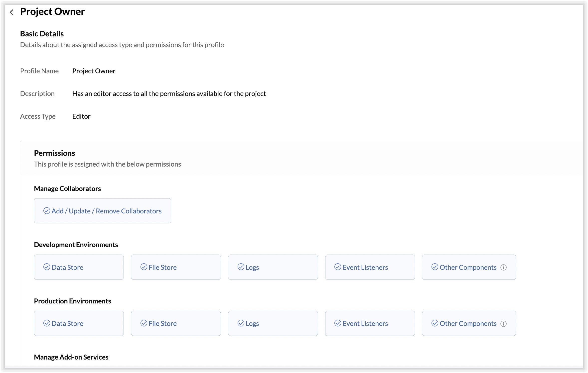The height and width of the screenshot is (373, 588).
Task: Click the back arrow beside Project Owner
Action: (x=11, y=12)
